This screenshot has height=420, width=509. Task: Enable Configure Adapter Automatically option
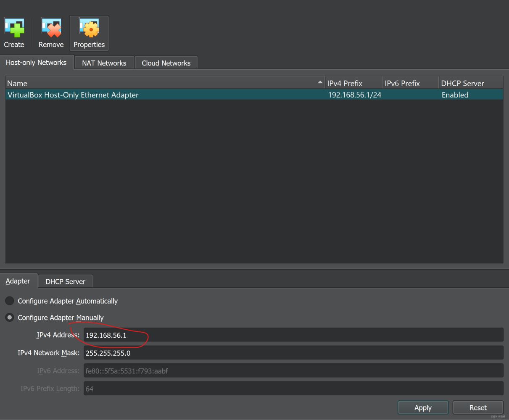coord(9,301)
